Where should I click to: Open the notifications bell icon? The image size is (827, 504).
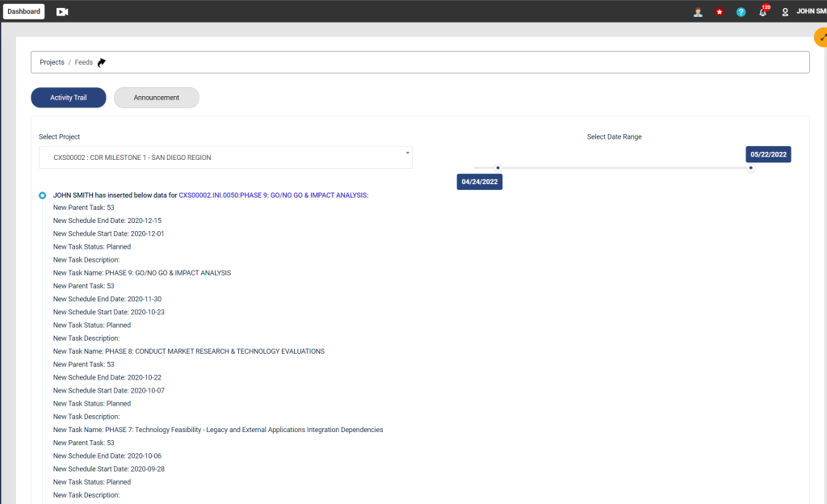[763, 11]
